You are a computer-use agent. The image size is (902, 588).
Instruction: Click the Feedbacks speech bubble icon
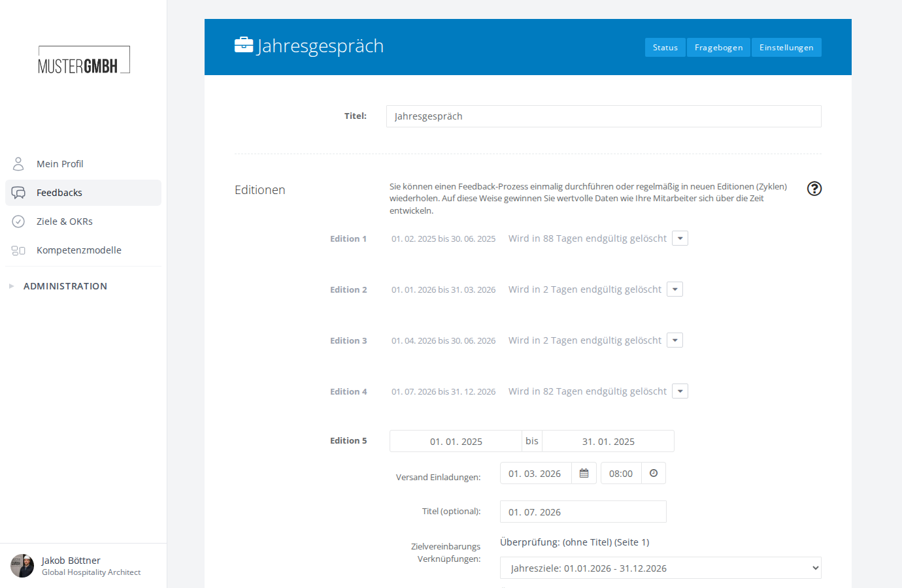(18, 193)
